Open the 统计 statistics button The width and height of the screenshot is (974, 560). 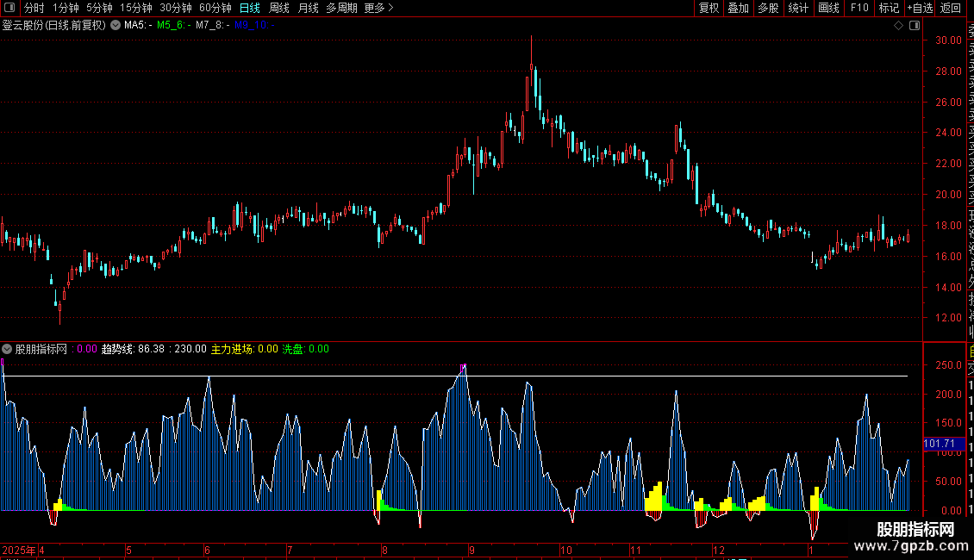pos(798,8)
